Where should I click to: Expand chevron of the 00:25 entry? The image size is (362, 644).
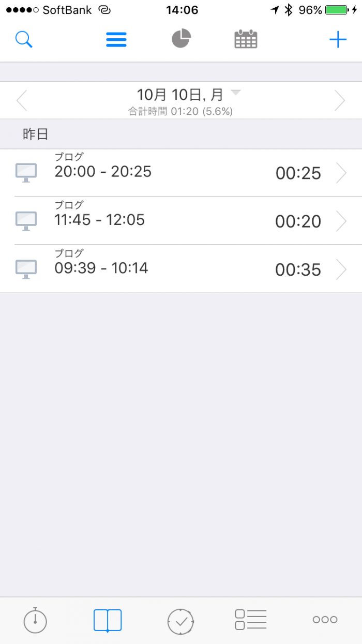(341, 173)
